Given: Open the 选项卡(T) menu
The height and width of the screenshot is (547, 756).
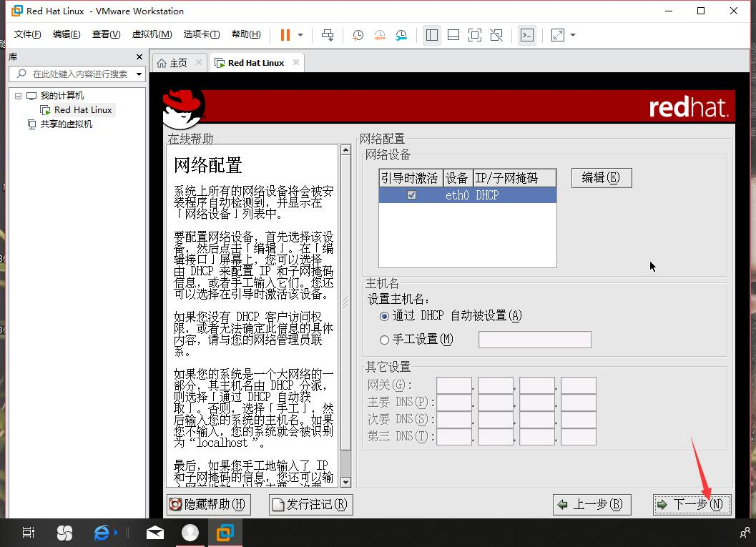Looking at the screenshot, I should click(x=202, y=34).
